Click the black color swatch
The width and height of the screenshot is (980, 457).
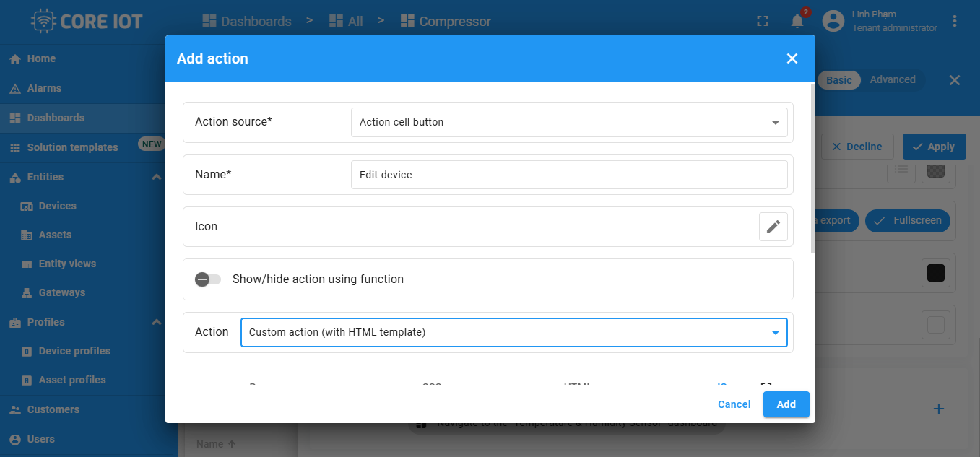point(935,273)
